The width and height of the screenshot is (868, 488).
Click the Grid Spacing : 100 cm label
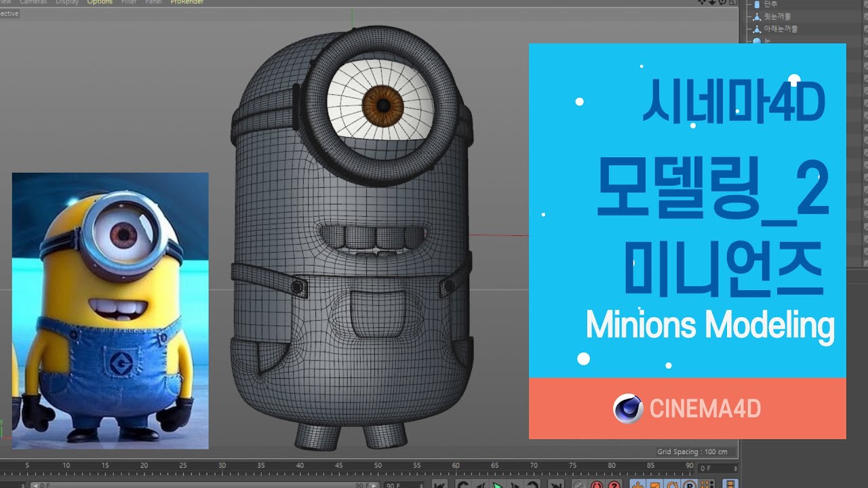(692, 452)
